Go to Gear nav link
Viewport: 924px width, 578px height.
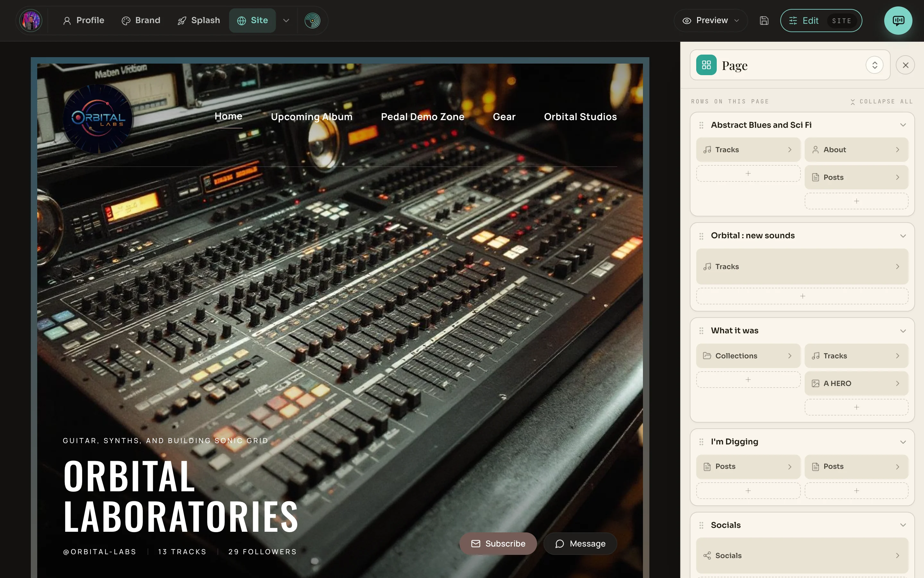click(504, 117)
